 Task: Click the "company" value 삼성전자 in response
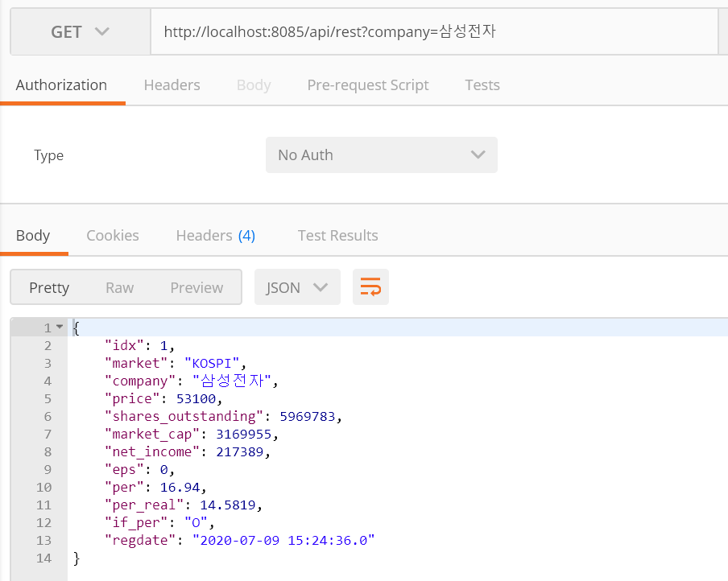coord(232,381)
